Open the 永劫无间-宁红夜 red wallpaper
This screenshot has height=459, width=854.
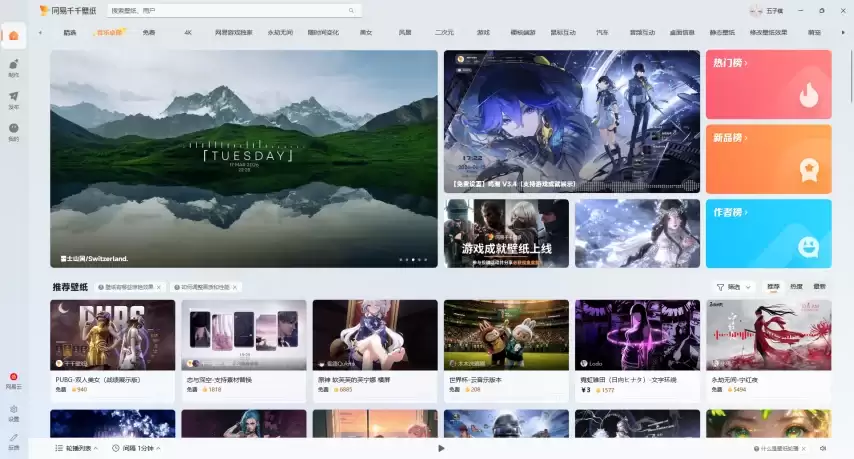point(768,335)
